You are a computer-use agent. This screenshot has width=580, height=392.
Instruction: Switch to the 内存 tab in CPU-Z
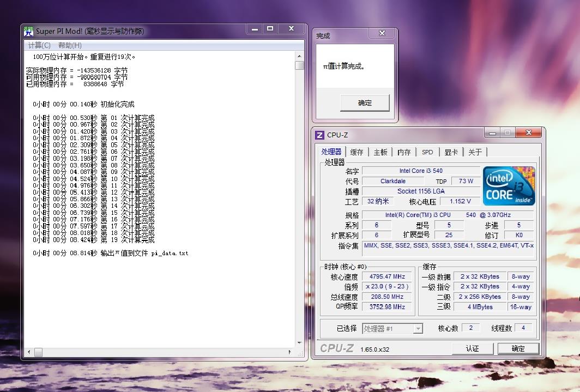click(x=404, y=152)
